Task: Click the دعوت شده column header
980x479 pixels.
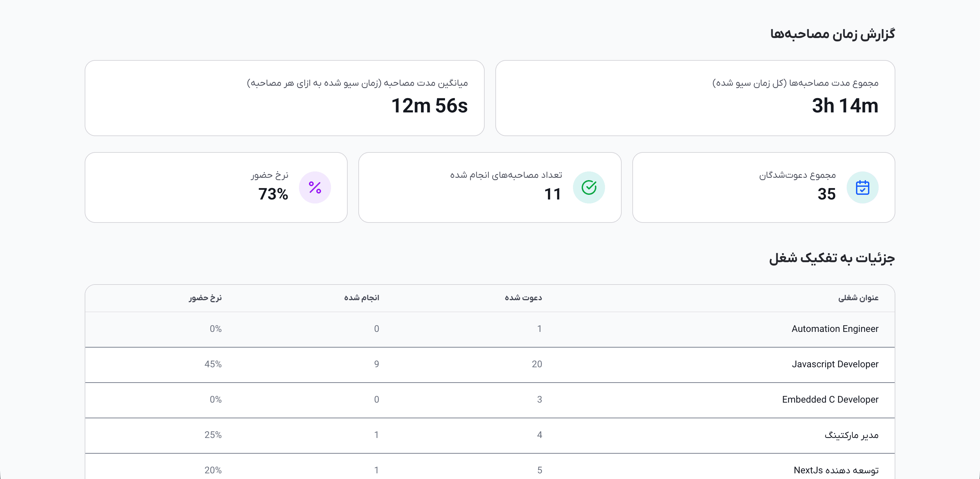Action: (x=523, y=298)
